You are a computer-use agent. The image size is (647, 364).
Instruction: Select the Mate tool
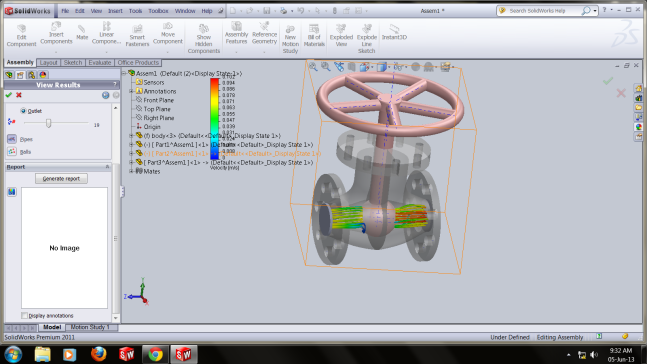tap(82, 32)
